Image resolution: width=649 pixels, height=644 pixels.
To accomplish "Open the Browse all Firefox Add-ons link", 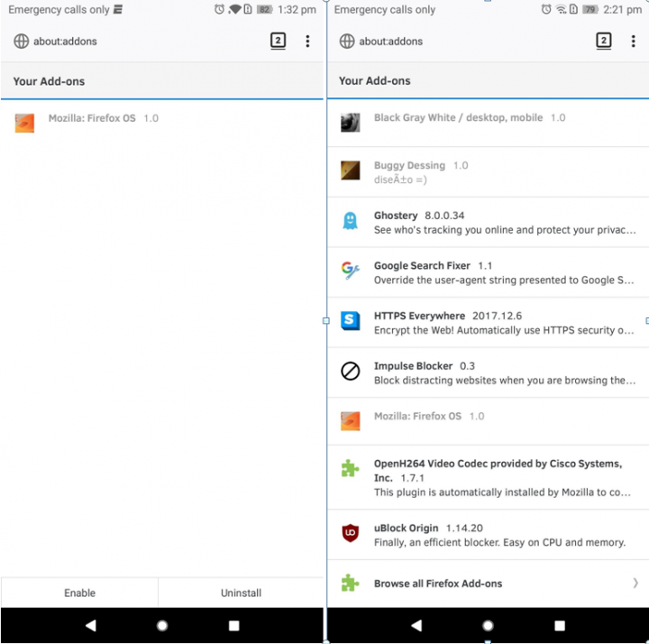I will [x=438, y=584].
